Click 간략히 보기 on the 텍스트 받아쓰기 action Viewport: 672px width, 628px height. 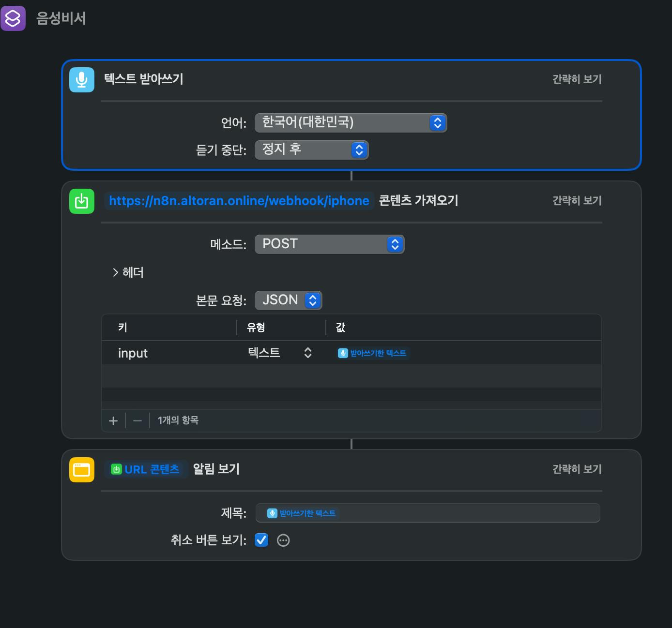[x=577, y=79]
